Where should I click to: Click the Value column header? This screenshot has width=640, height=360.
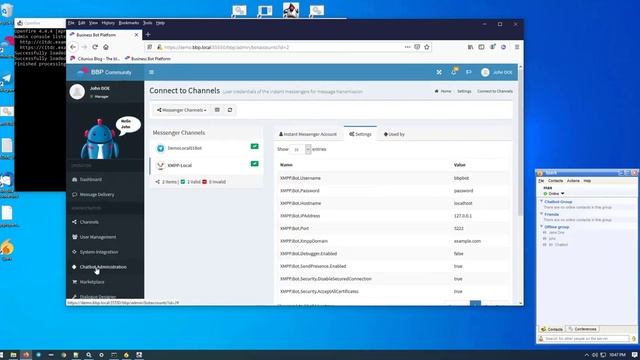460,165
